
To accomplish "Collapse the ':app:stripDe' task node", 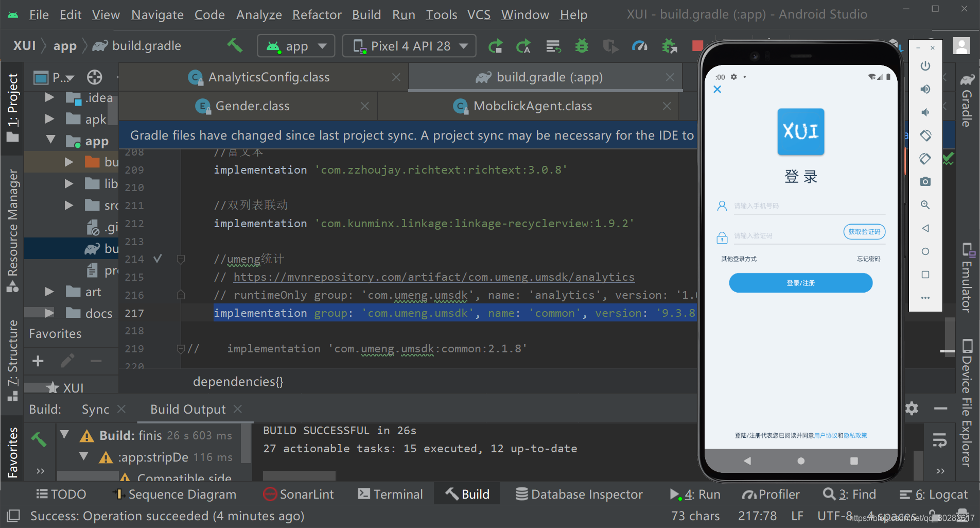I will tap(84, 456).
